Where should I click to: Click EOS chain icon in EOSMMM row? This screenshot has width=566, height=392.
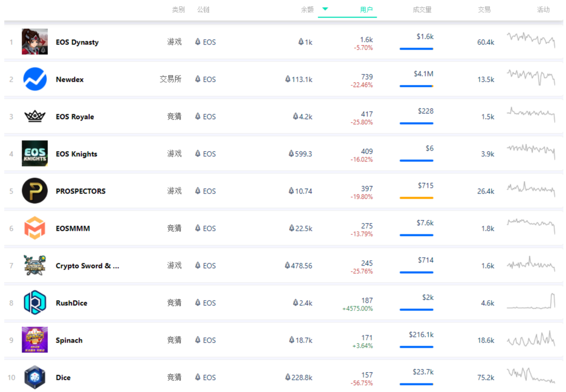tap(197, 228)
